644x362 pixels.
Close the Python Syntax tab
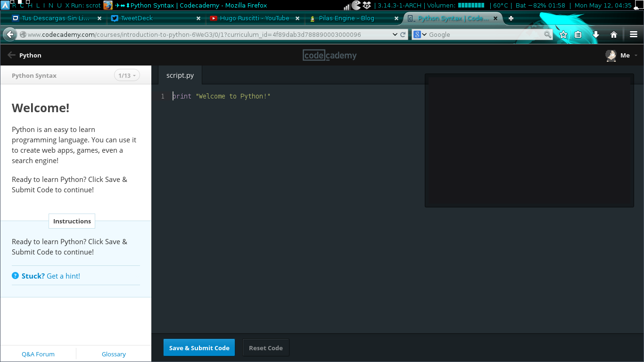495,18
